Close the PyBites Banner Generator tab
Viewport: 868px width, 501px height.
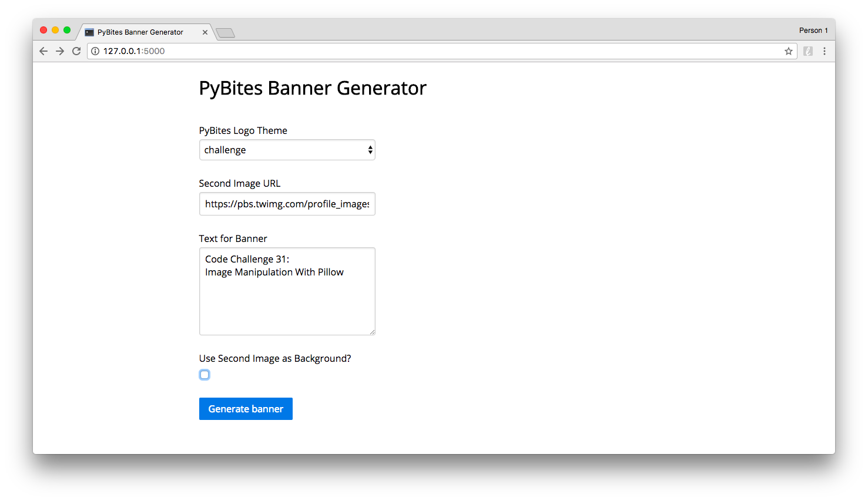[x=205, y=32]
